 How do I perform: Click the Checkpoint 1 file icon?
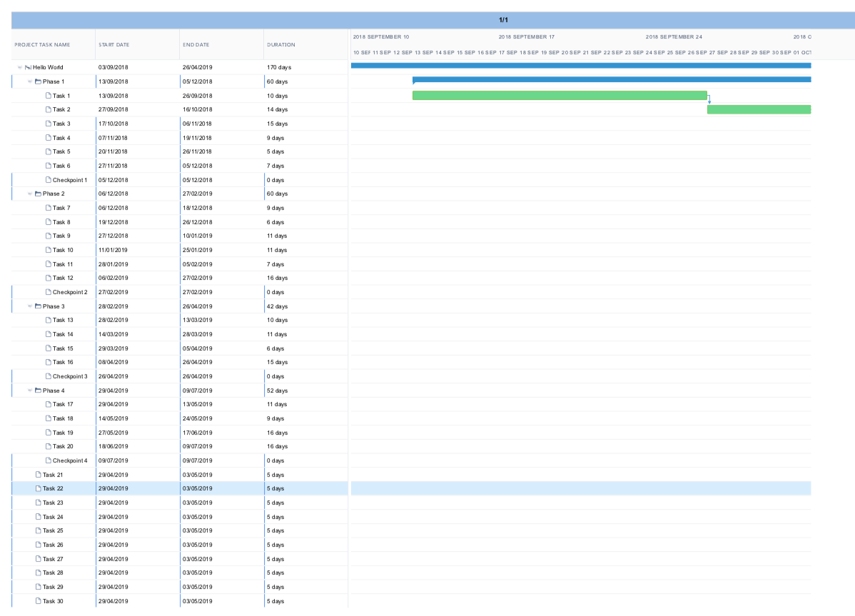click(48, 180)
